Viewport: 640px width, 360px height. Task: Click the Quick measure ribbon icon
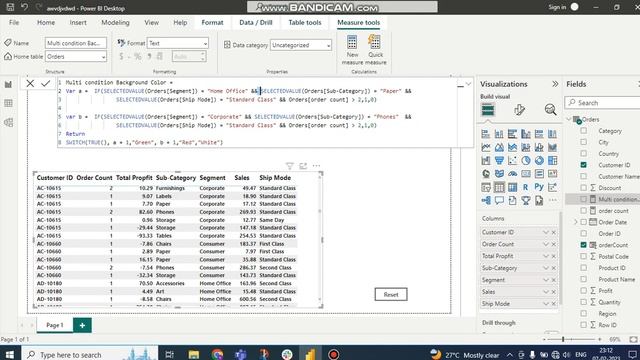coord(376,50)
